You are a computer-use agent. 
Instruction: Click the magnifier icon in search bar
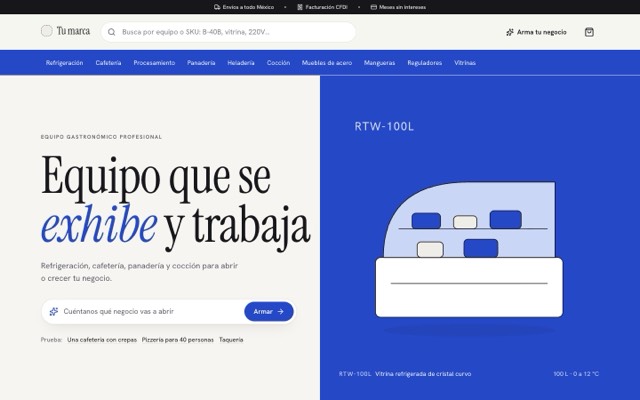coord(111,32)
